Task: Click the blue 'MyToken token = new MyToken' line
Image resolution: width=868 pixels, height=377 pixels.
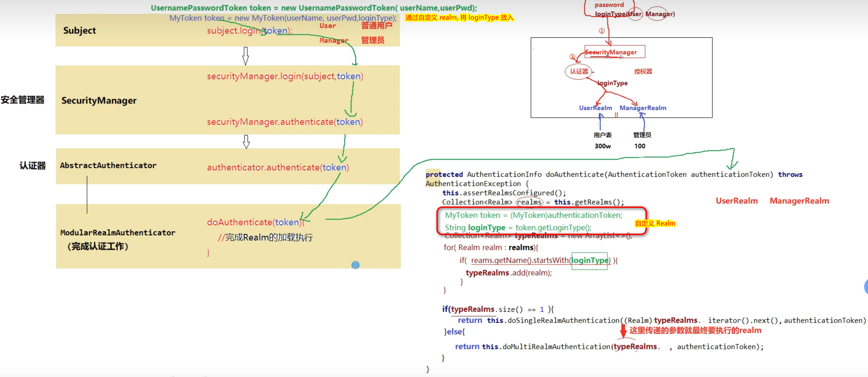Action: [283, 18]
